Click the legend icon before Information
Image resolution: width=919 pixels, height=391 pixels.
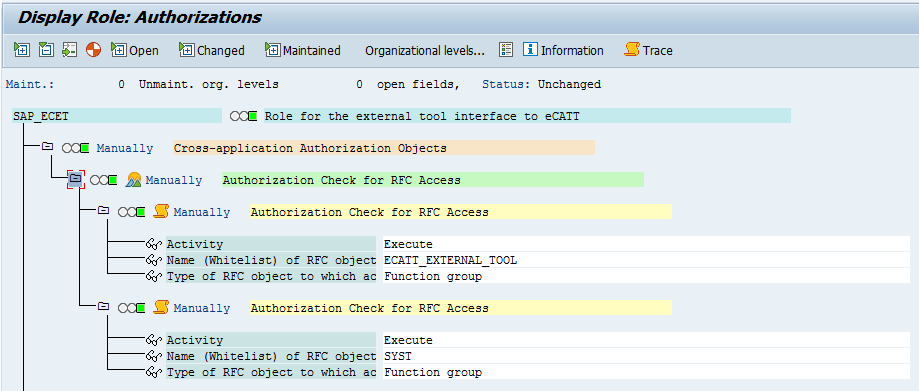pos(506,50)
